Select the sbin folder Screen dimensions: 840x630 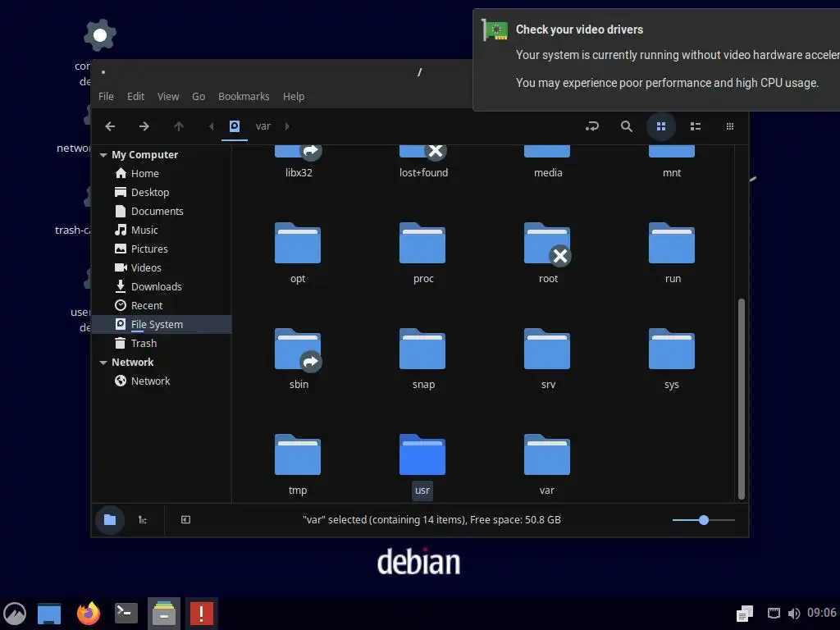[298, 349]
